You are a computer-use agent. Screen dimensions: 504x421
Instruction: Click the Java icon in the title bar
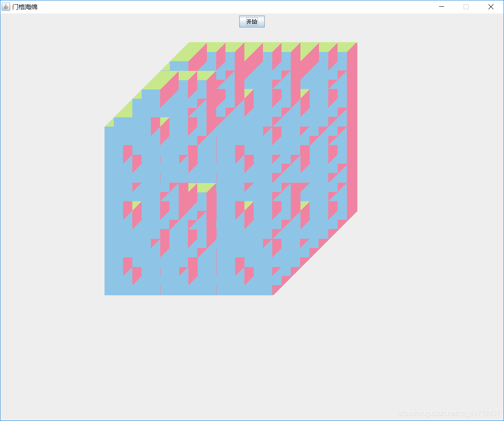coord(5,7)
